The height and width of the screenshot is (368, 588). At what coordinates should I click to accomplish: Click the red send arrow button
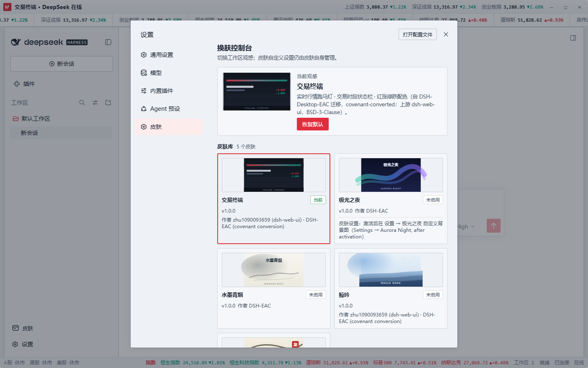[494, 226]
